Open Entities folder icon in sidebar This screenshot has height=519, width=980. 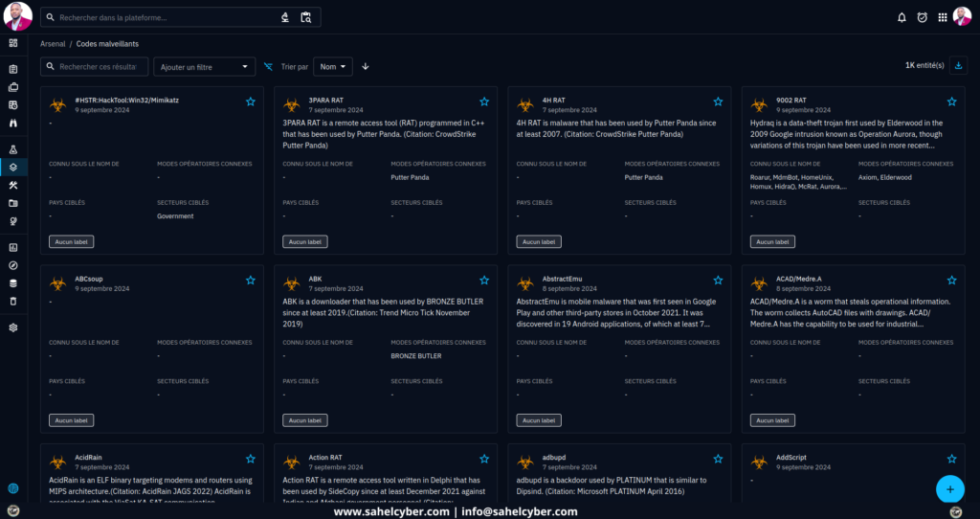pos(13,203)
